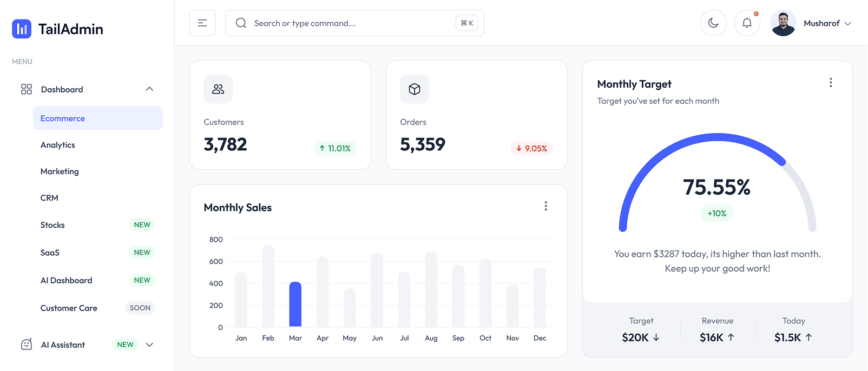
Task: Open the CRM dashboard page
Action: click(x=49, y=197)
